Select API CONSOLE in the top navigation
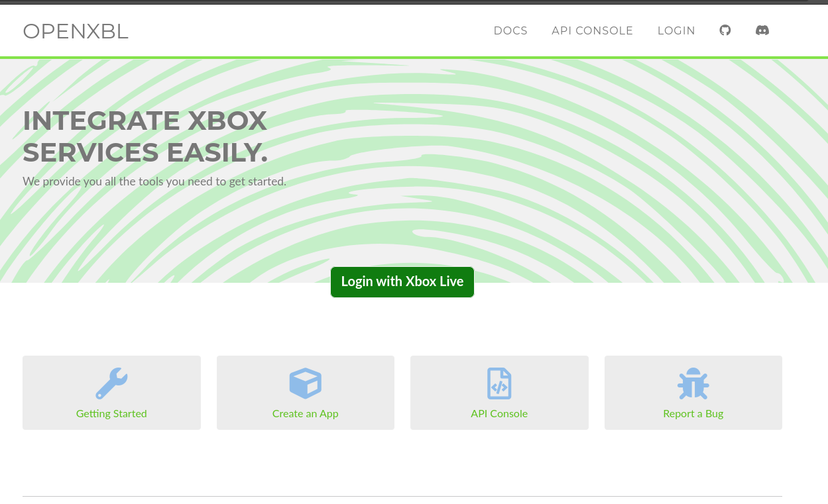The width and height of the screenshot is (828, 504). click(592, 30)
